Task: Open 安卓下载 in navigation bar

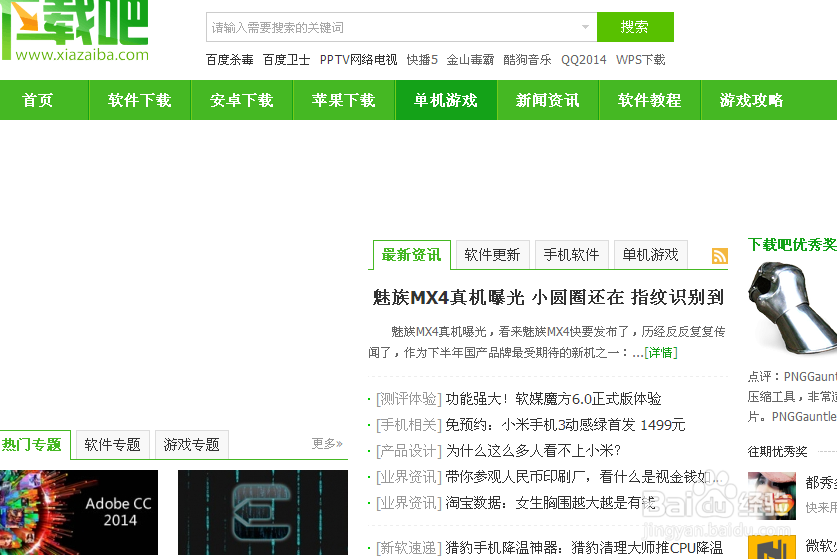Action: [x=242, y=100]
